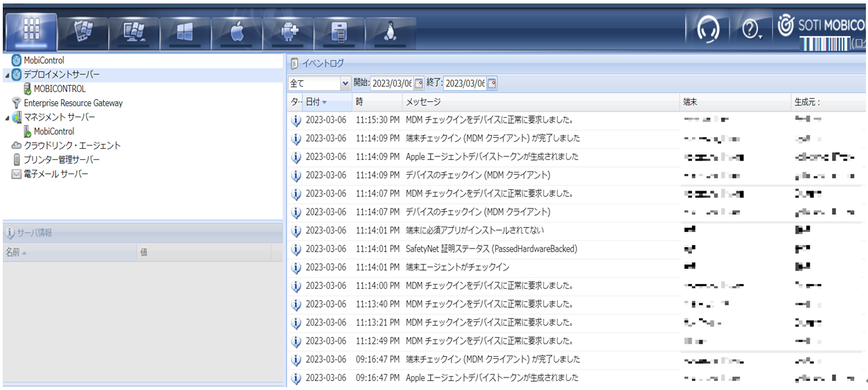Open the printer devices tab
Screen dimensions: 868x390
[339, 32]
